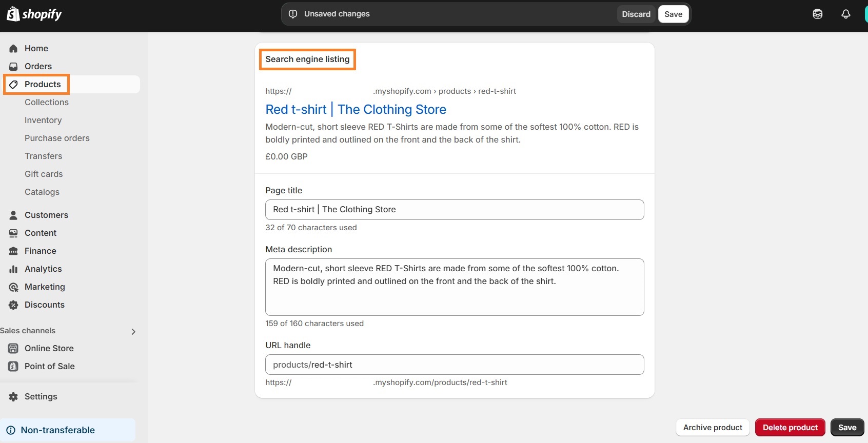Expand the Sales channels chevron

coord(133,331)
